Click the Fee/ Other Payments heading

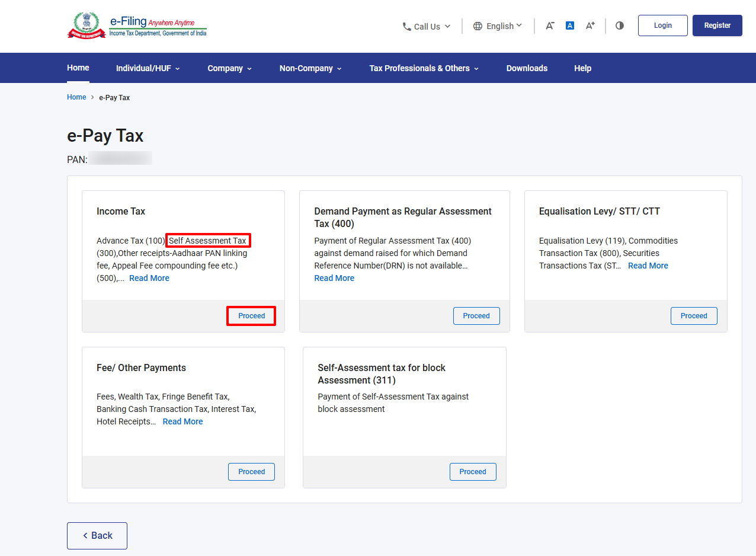pos(141,368)
